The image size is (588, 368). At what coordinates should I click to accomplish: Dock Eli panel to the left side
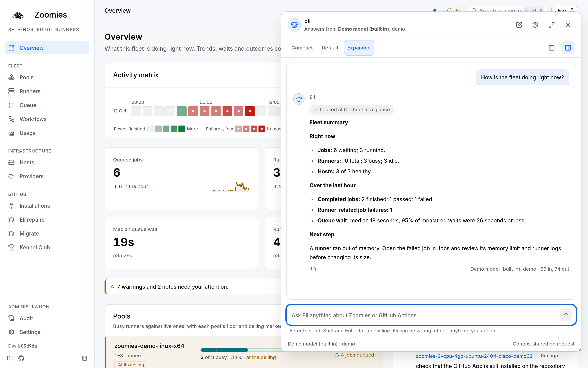click(x=551, y=48)
